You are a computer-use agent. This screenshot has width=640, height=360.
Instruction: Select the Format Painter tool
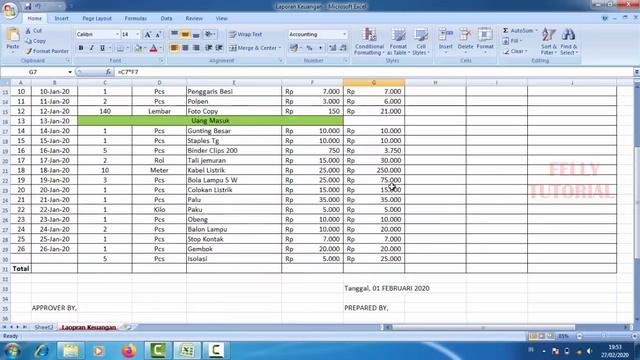tap(47, 51)
